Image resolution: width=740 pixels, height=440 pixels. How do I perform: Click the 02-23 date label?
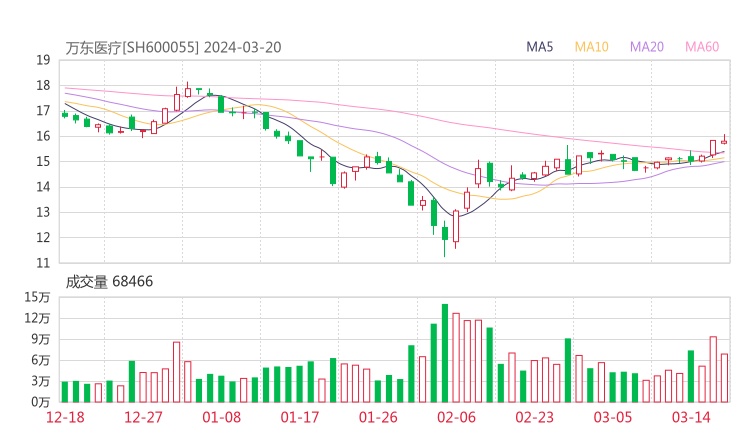(534, 417)
